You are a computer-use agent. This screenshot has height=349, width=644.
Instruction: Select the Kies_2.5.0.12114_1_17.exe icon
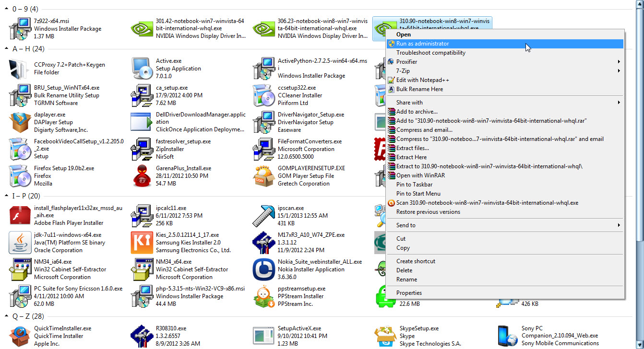142,243
